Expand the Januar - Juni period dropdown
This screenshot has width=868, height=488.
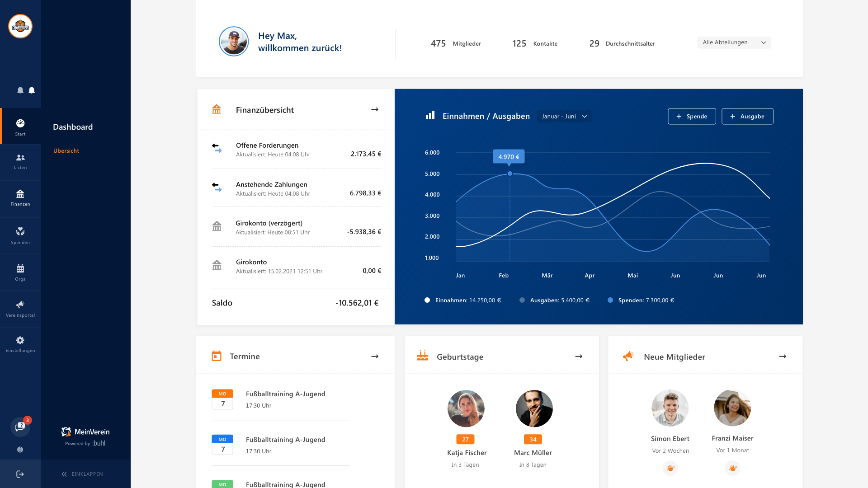coord(564,116)
